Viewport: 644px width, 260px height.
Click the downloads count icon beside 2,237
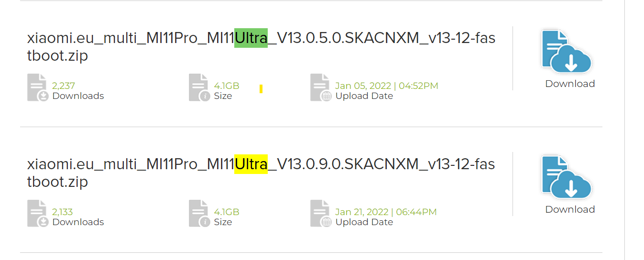(x=38, y=87)
